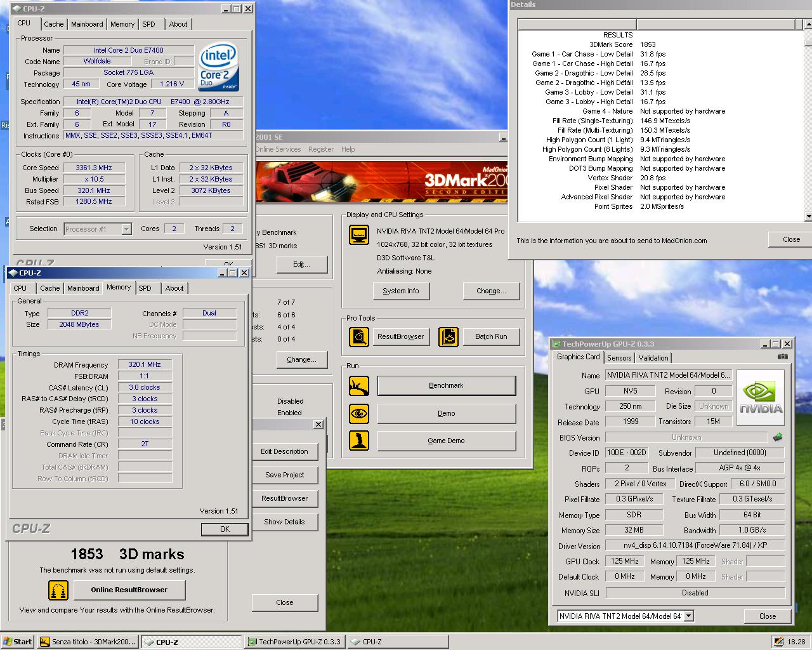Open the Processor selection dropdown in CPU-Z

click(126, 229)
